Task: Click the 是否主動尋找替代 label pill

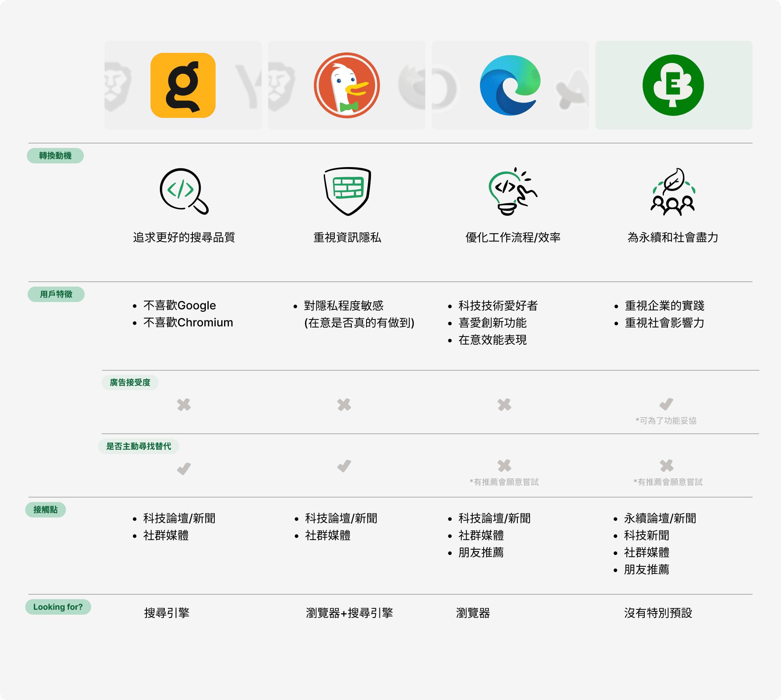Action: click(x=139, y=446)
